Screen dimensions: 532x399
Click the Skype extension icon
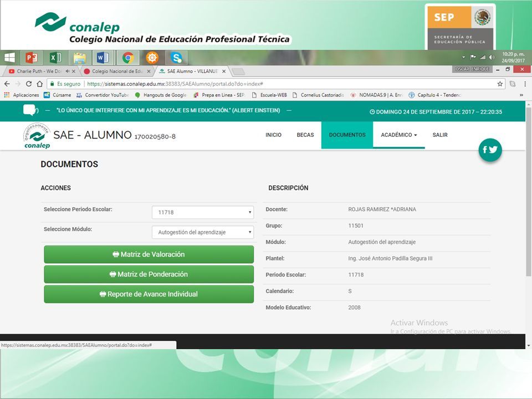(x=513, y=84)
